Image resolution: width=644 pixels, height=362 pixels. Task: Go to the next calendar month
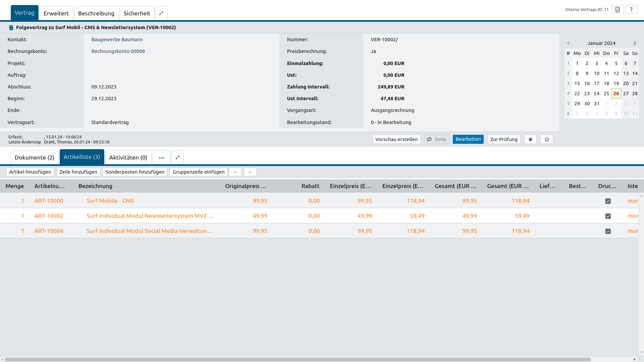[x=635, y=43]
